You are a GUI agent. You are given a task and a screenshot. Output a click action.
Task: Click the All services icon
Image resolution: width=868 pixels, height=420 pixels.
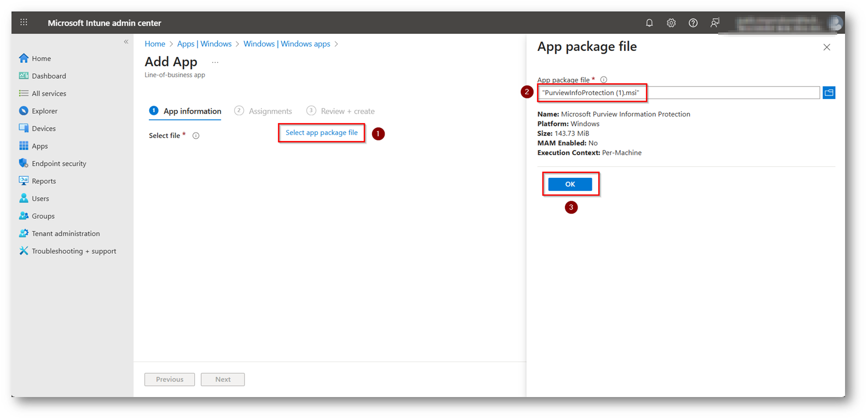click(x=24, y=93)
